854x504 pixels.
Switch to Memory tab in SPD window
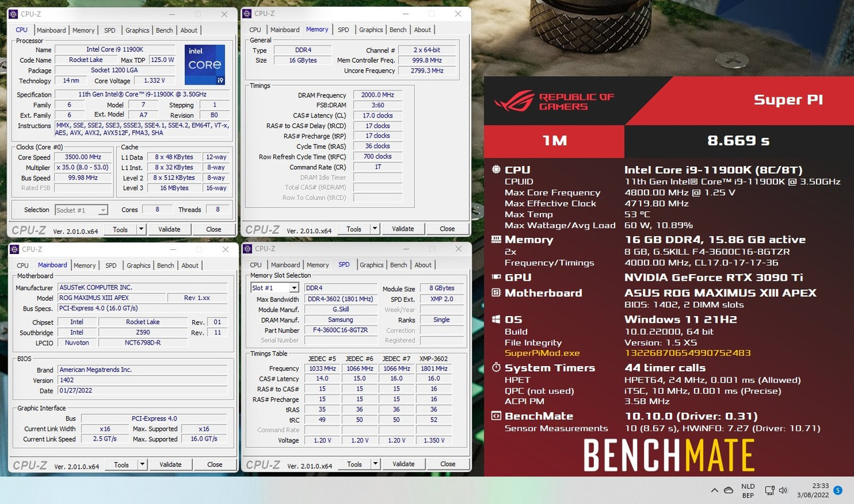tap(318, 265)
